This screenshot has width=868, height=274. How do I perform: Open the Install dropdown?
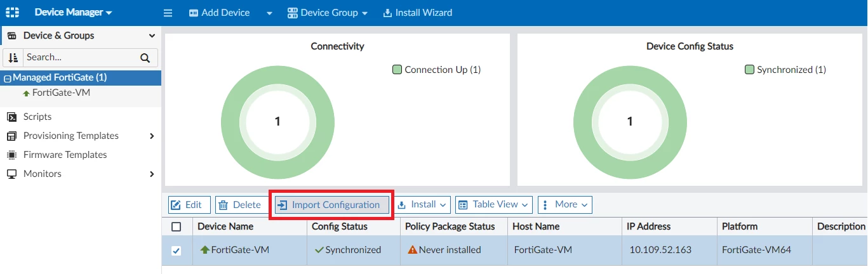[422, 205]
